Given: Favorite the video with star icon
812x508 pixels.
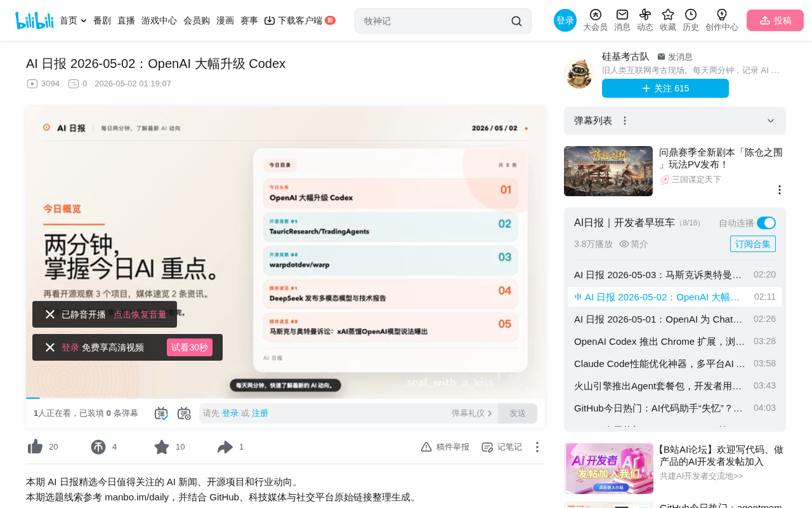Looking at the screenshot, I should coord(162,447).
